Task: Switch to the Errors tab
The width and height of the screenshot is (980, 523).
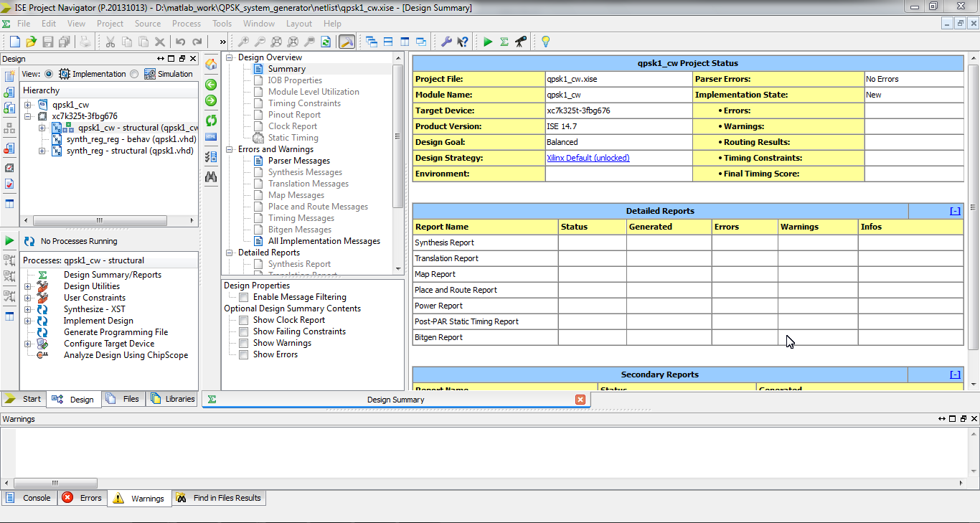Action: tap(82, 498)
